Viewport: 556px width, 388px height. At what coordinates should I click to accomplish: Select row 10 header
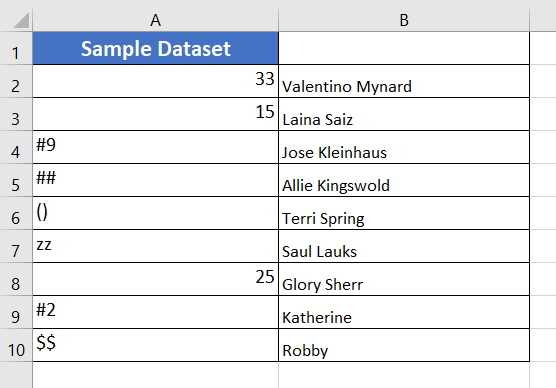(16, 345)
